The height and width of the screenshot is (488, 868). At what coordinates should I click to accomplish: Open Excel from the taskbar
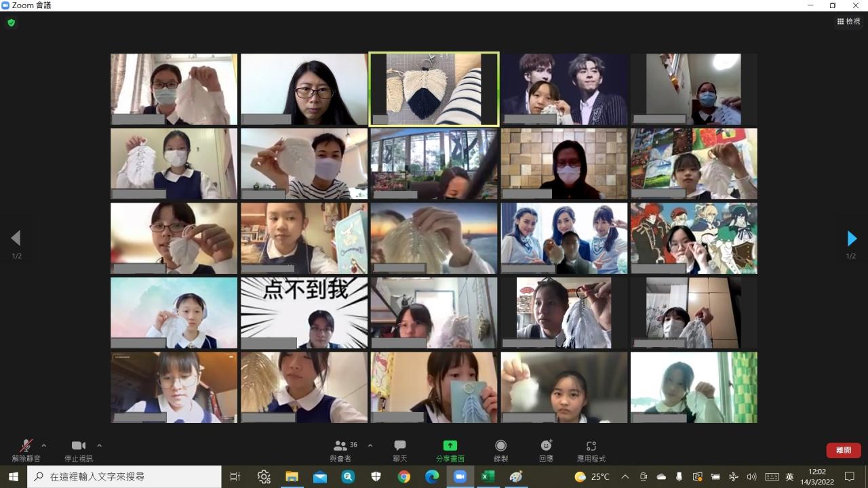coord(487,476)
